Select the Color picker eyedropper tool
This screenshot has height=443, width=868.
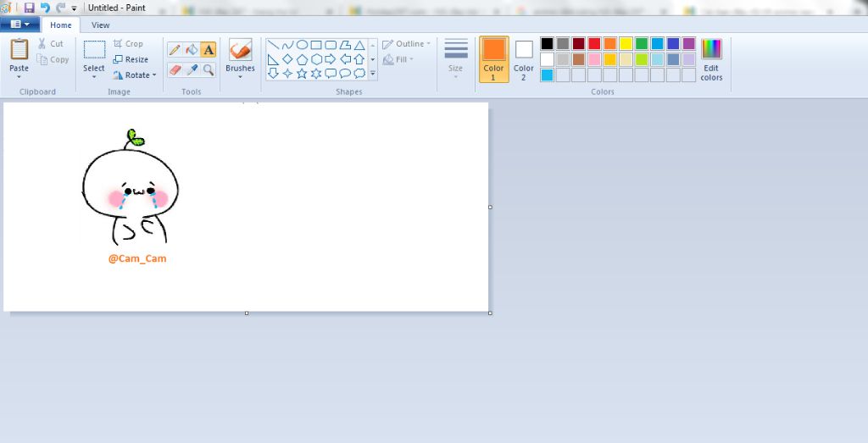[x=192, y=69]
